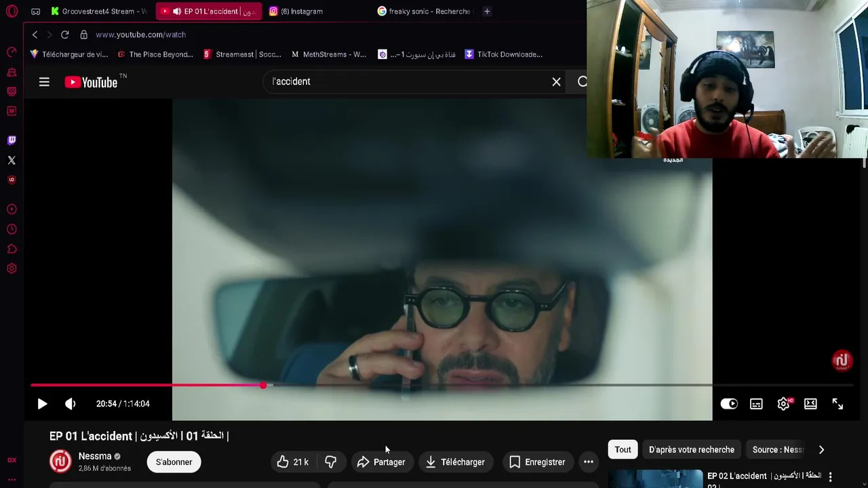
Task: Select the Tout filter chip
Action: pyautogui.click(x=623, y=449)
